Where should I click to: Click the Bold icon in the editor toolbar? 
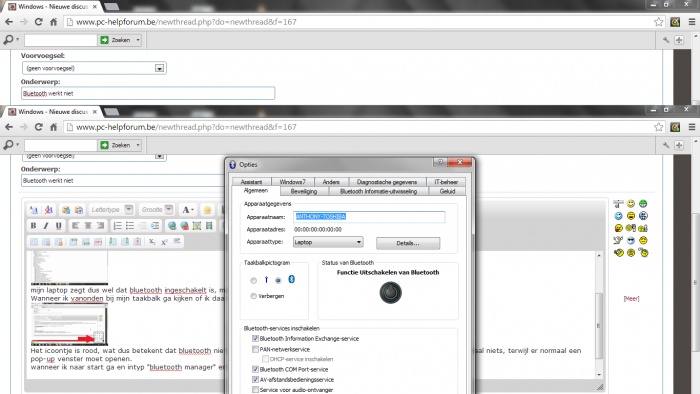click(x=33, y=226)
